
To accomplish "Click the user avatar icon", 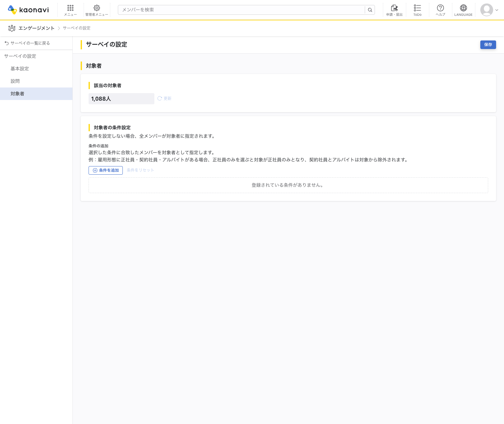I will click(487, 10).
